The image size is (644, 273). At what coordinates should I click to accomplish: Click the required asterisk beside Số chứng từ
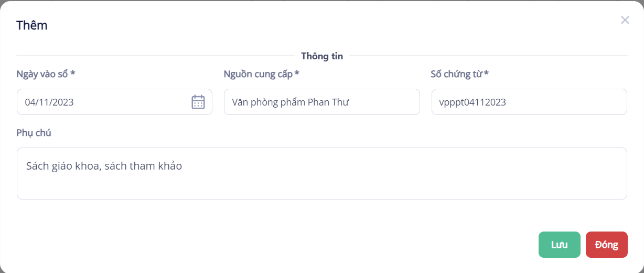tap(487, 73)
